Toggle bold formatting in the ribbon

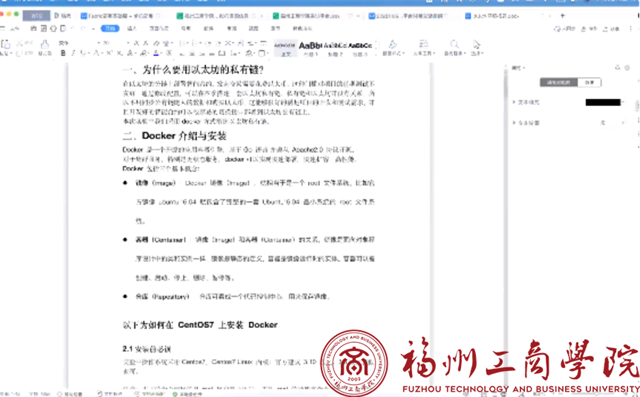(x=63, y=53)
